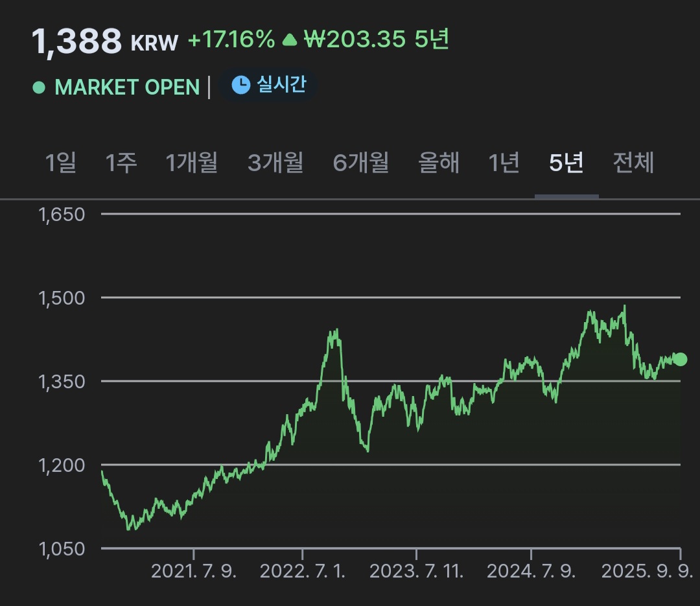Tap the MARKET OPEN status label

(x=127, y=87)
